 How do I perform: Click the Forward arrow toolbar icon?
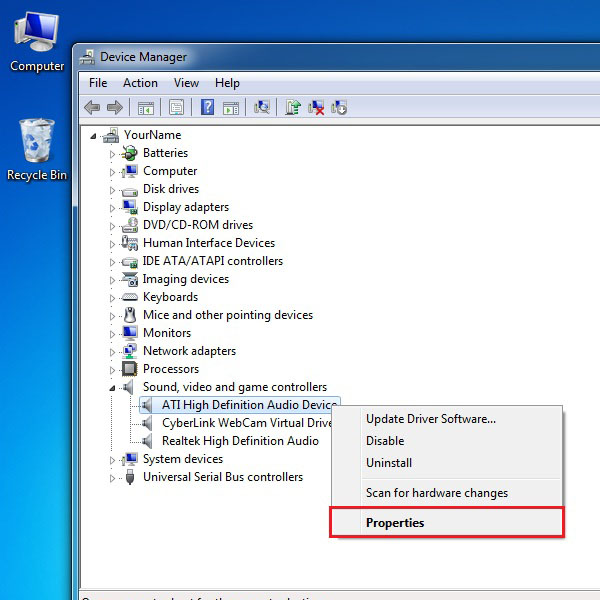click(115, 108)
